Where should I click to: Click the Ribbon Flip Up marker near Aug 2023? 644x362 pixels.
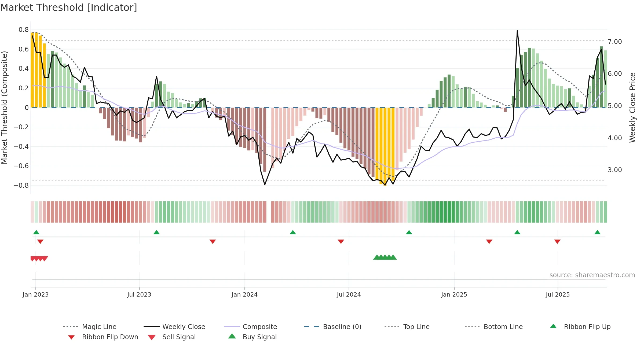coord(156,232)
